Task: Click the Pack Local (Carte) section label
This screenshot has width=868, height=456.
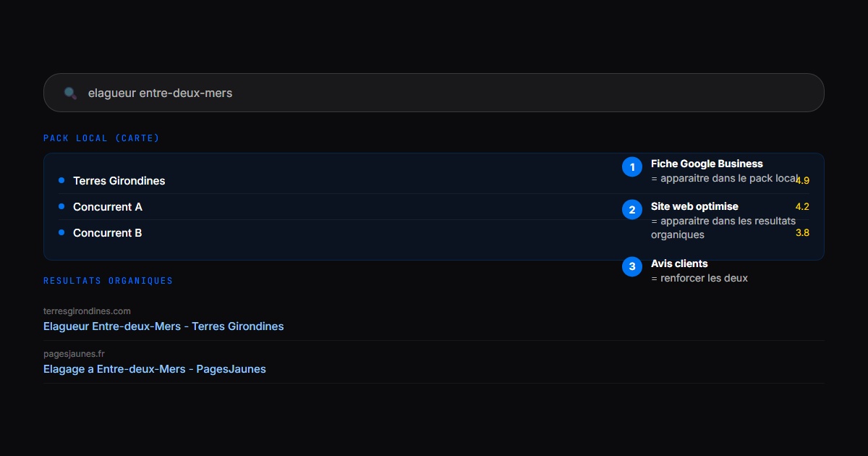Action: coord(101,138)
